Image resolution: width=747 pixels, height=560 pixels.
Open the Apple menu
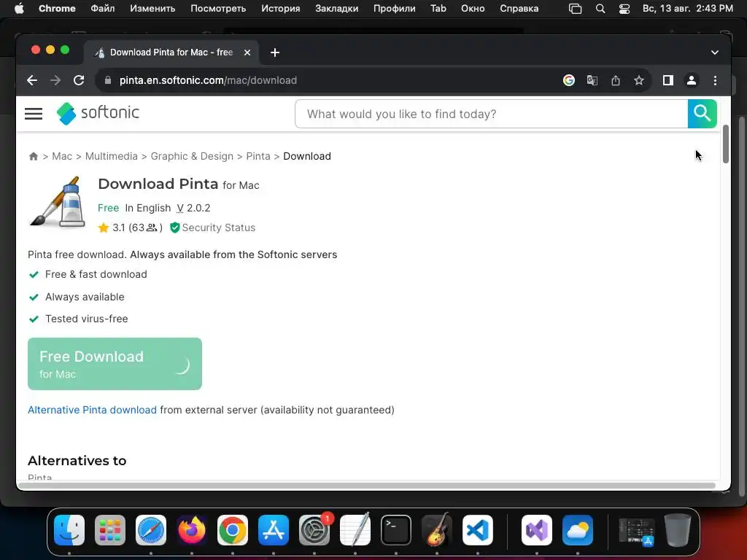(x=18, y=9)
